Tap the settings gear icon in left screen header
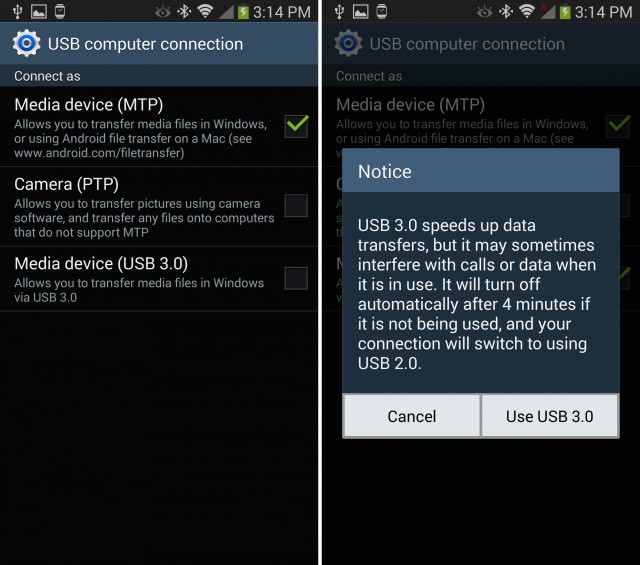Image resolution: width=640 pixels, height=565 pixels. (x=27, y=43)
